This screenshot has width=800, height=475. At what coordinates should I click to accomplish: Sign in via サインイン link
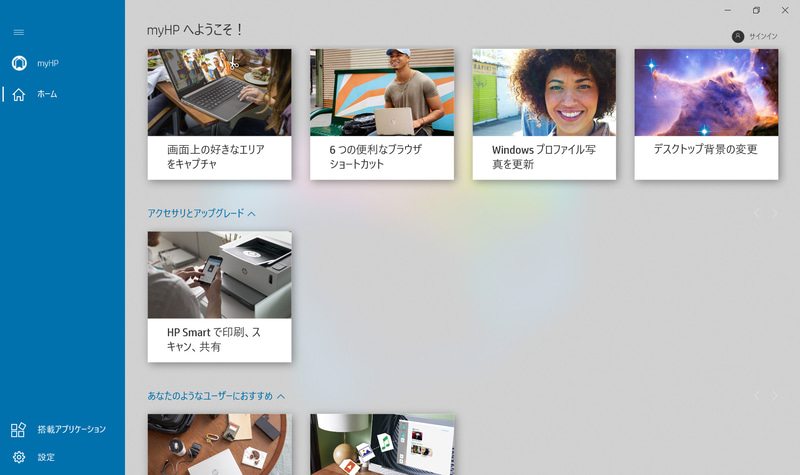(763, 36)
